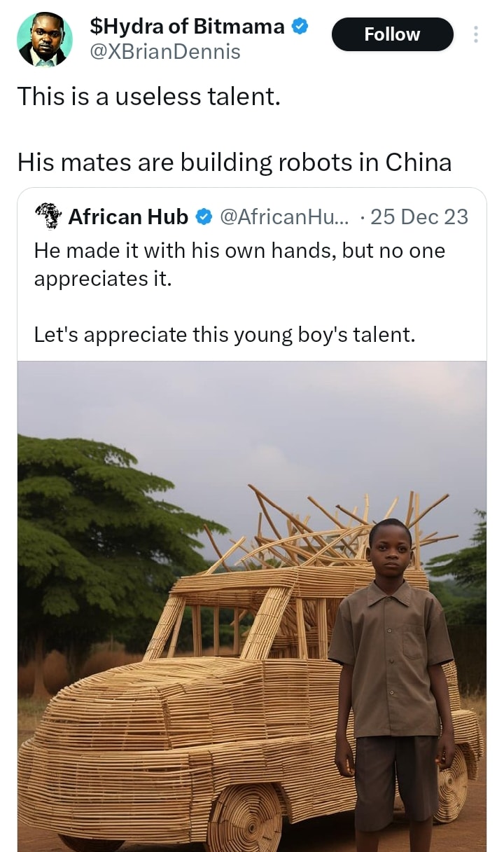Click verified badge next to African Hub
The height and width of the screenshot is (852, 504).
click(x=204, y=217)
